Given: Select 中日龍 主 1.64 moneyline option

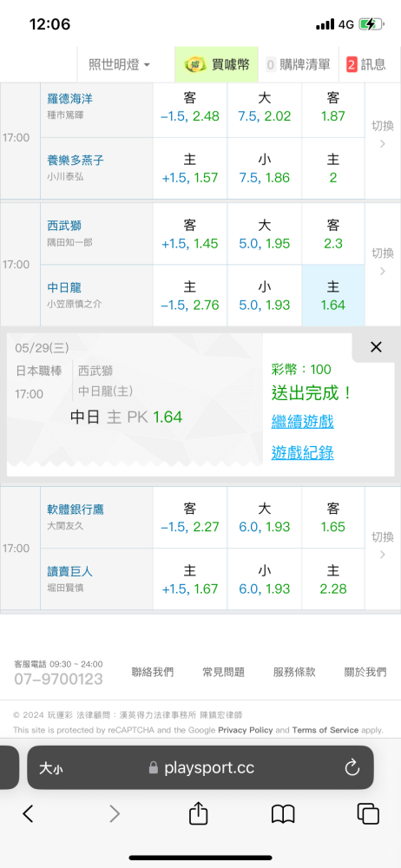Looking at the screenshot, I should click(333, 296).
